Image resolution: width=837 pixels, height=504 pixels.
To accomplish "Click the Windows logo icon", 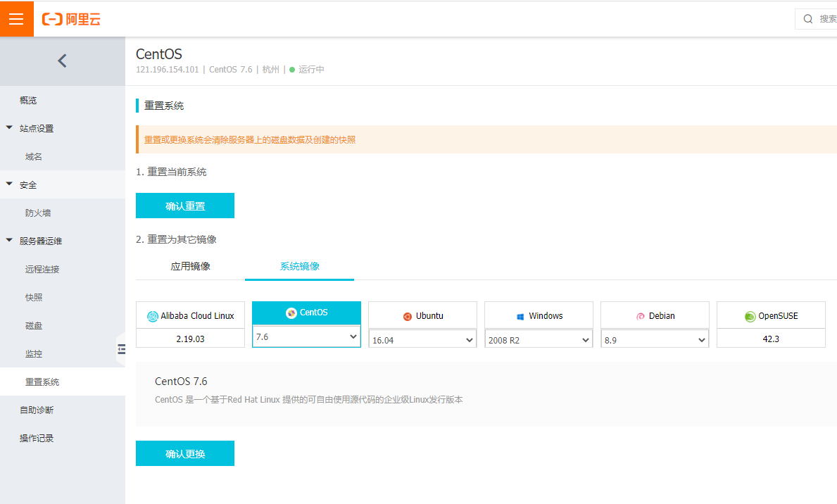I will [520, 317].
